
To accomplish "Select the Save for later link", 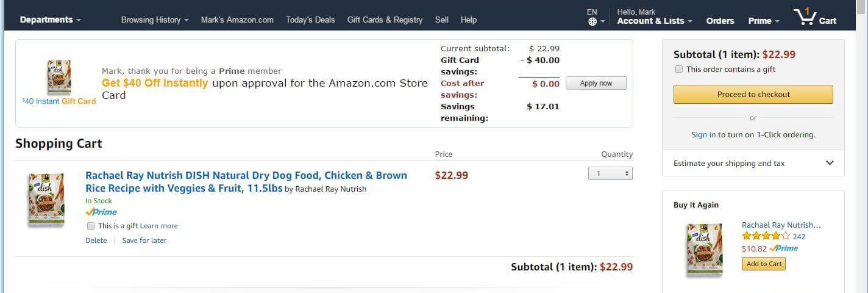I will pos(144,241).
